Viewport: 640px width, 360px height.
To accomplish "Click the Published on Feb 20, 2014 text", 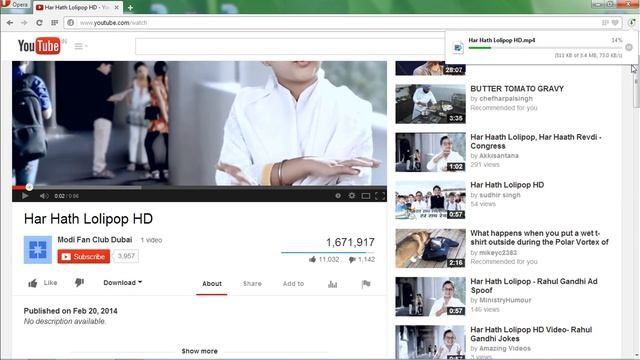I will point(71,311).
